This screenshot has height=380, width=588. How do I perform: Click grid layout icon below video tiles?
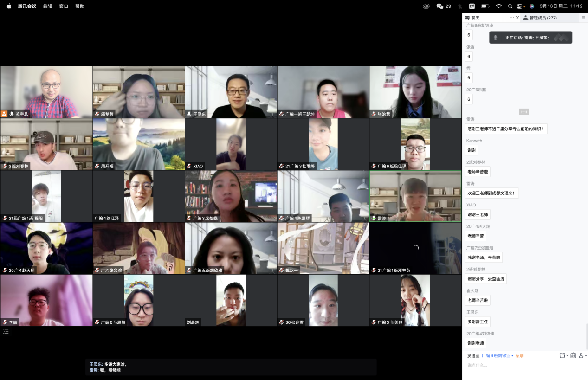[x=6, y=331]
